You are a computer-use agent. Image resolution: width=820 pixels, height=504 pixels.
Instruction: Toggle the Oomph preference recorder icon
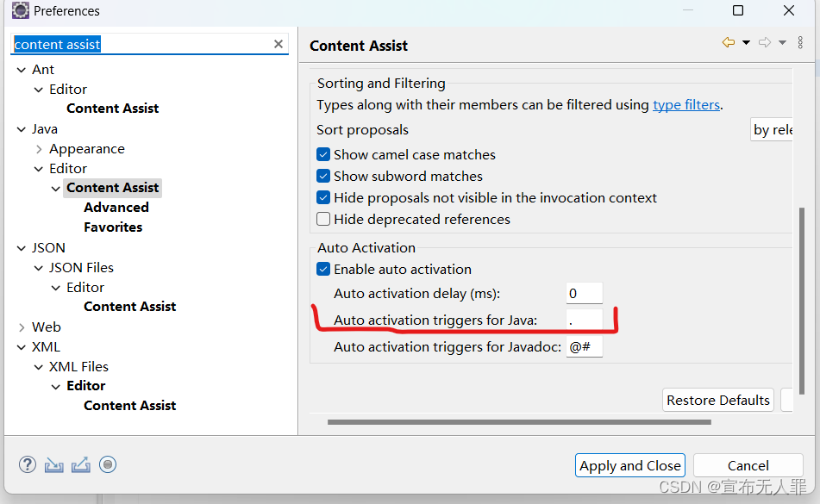tap(108, 464)
